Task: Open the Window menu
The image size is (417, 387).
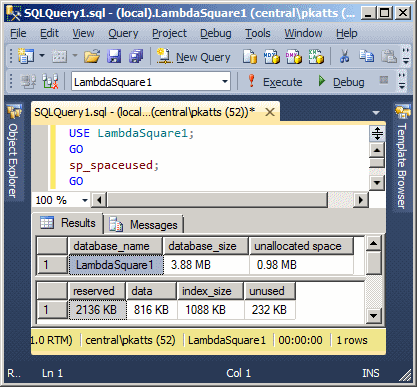Action: pyautogui.click(x=303, y=33)
